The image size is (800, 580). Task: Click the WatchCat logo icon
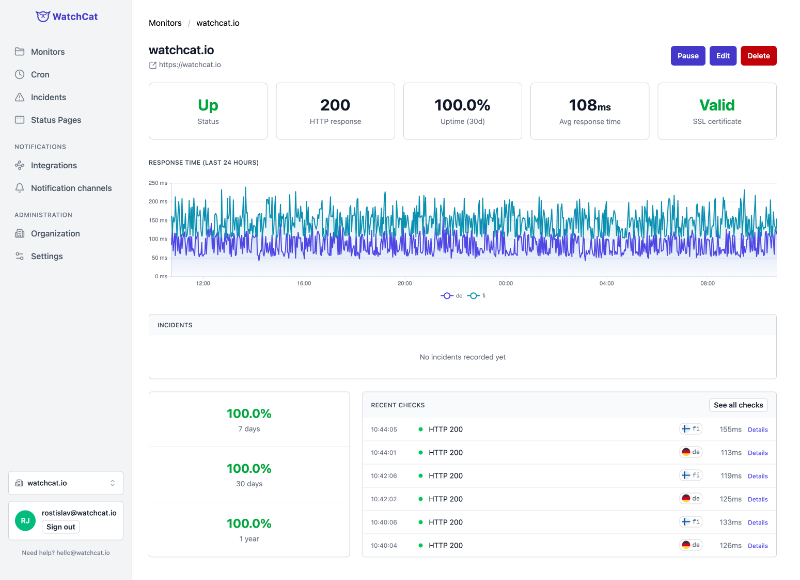(43, 16)
